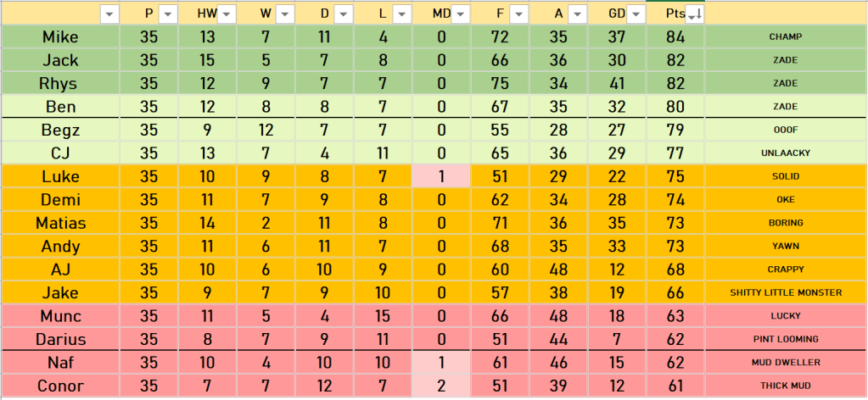This screenshot has height=400, width=868.
Task: Open the A column filter dropdown
Action: click(577, 14)
